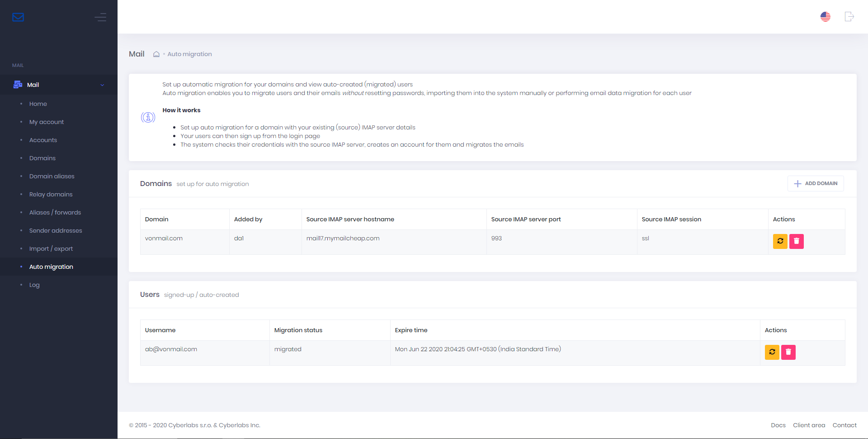Image resolution: width=868 pixels, height=439 pixels.
Task: Click the envelope logo icon
Action: click(x=18, y=17)
